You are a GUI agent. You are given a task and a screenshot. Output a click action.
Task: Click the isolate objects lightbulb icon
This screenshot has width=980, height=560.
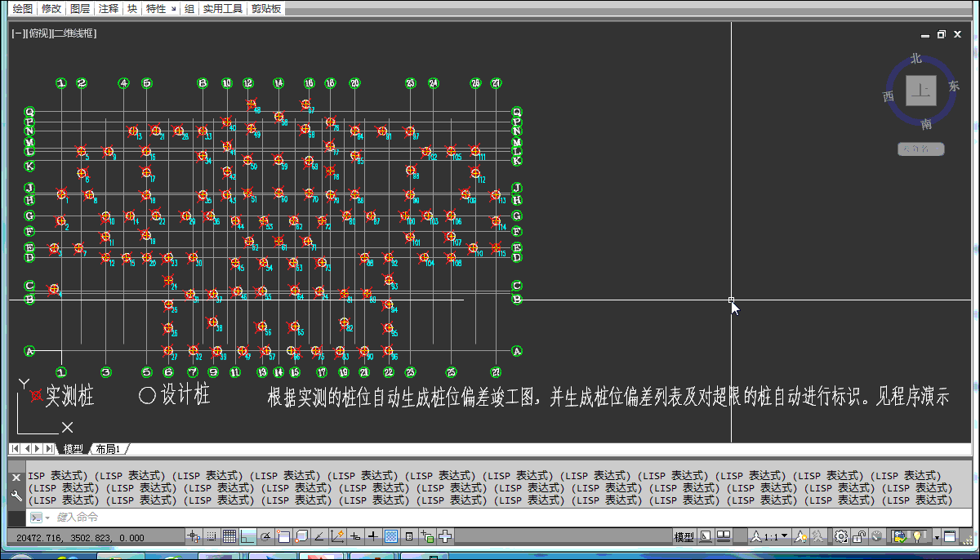918,536
